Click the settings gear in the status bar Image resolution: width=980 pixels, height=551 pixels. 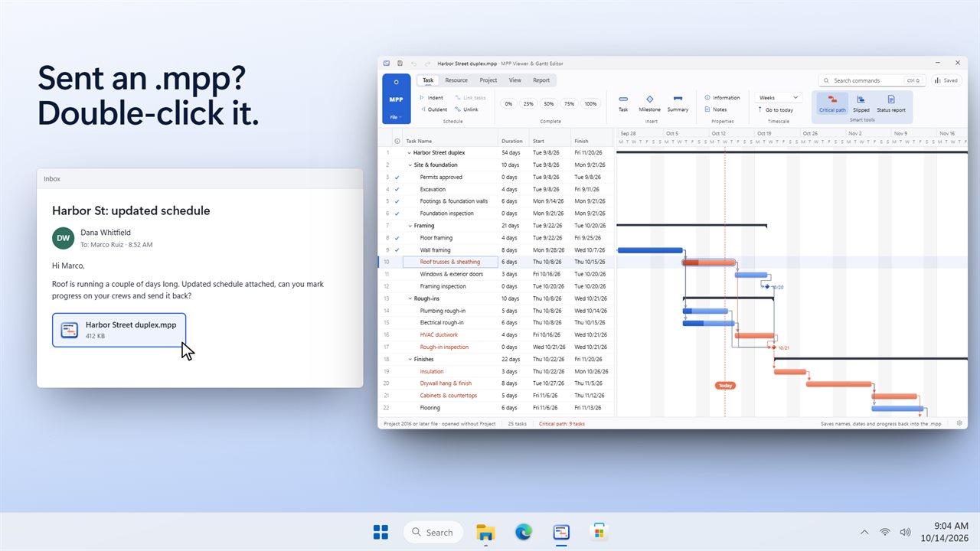pos(959,423)
